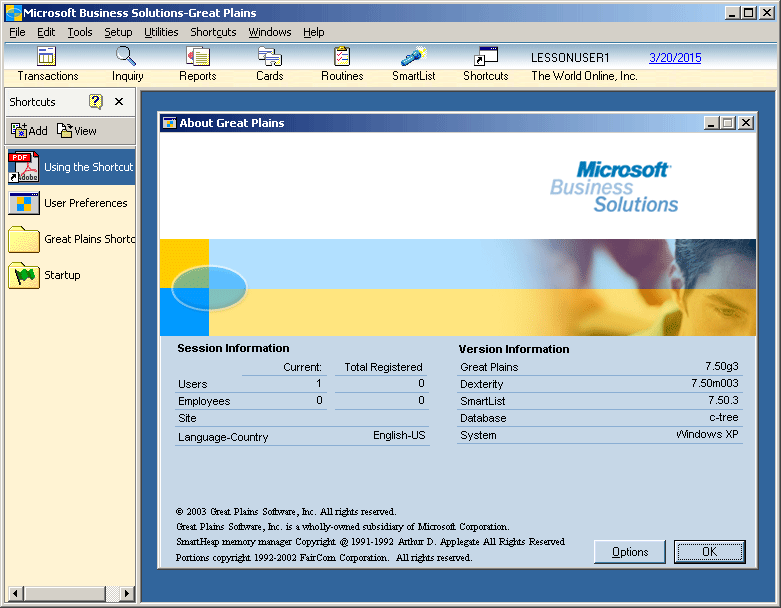Open the Setup menu

118,32
